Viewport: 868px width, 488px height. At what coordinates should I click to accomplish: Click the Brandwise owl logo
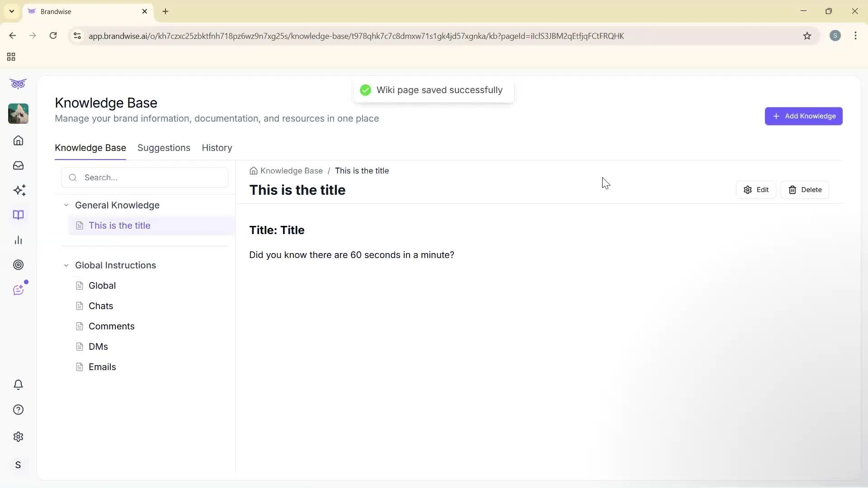pos(18,84)
